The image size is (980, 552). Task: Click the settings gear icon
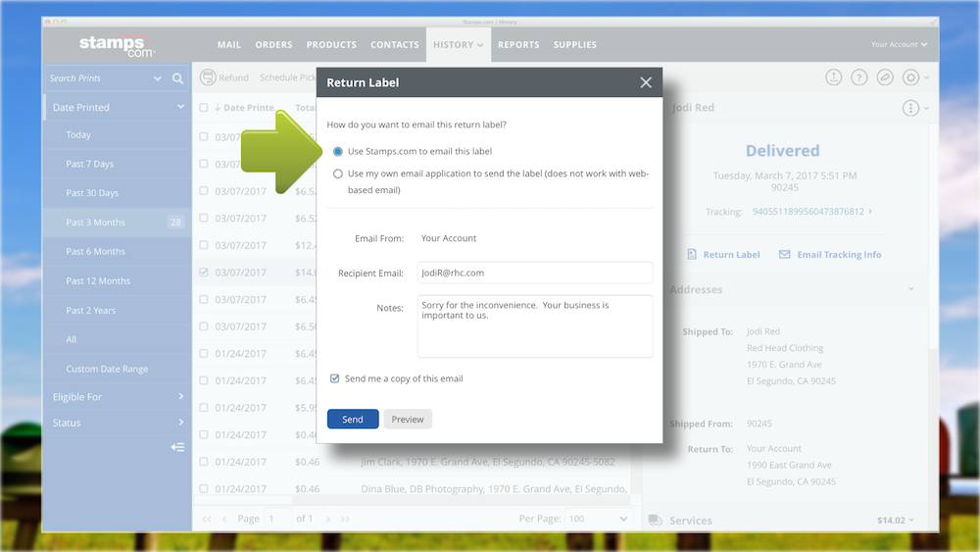[x=910, y=77]
